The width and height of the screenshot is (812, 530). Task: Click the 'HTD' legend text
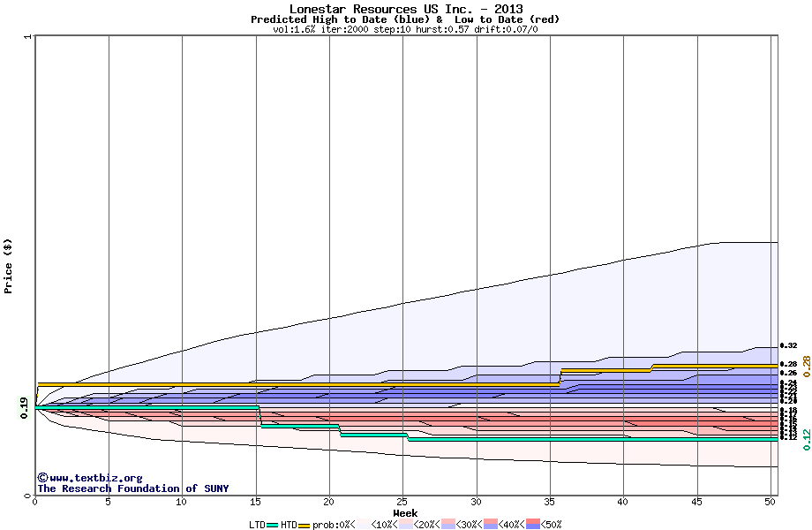[x=289, y=525]
